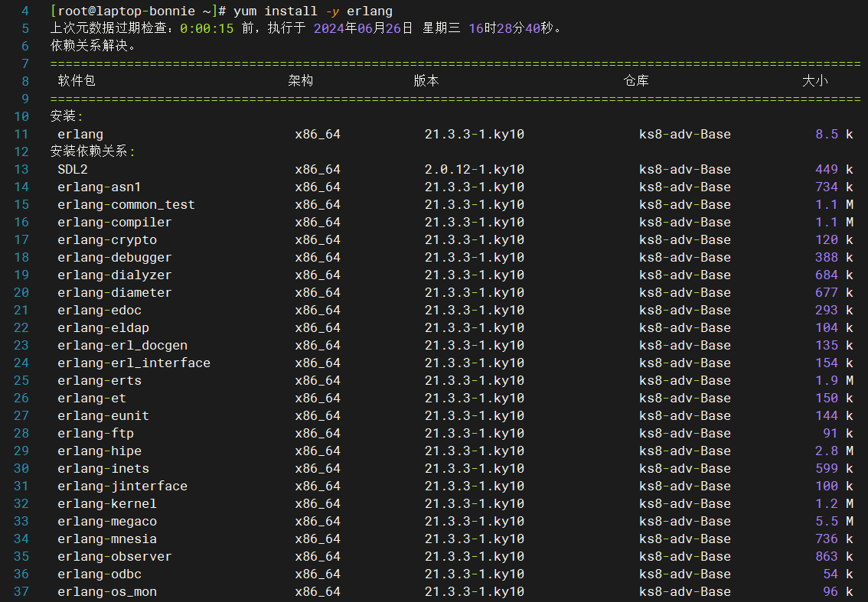Click the yum install -y erlang command text
Screen dimensions: 868x602
[x=313, y=11]
